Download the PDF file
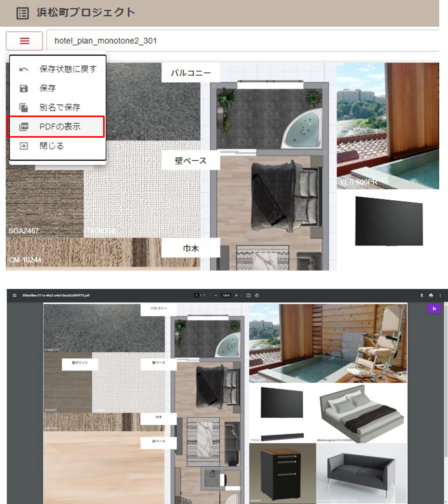This screenshot has width=448, height=504. (422, 295)
